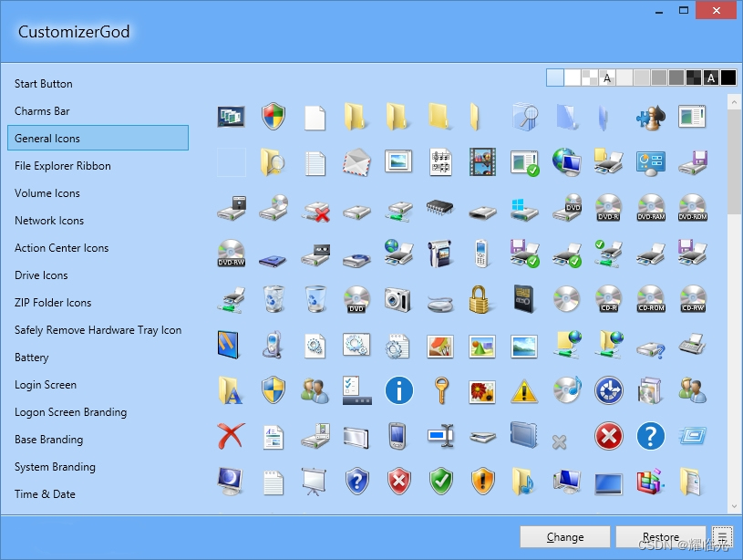Select the Windows security shield icon

pos(273,117)
